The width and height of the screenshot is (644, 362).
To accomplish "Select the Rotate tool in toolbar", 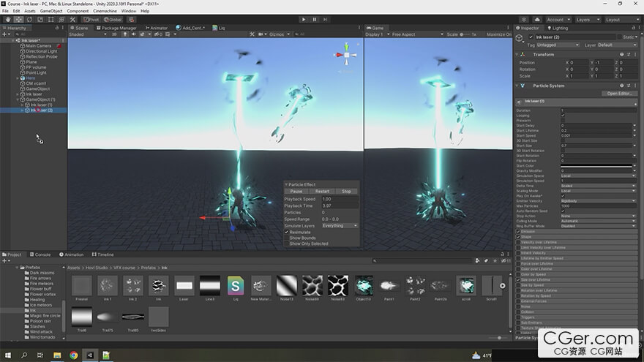I will (29, 20).
